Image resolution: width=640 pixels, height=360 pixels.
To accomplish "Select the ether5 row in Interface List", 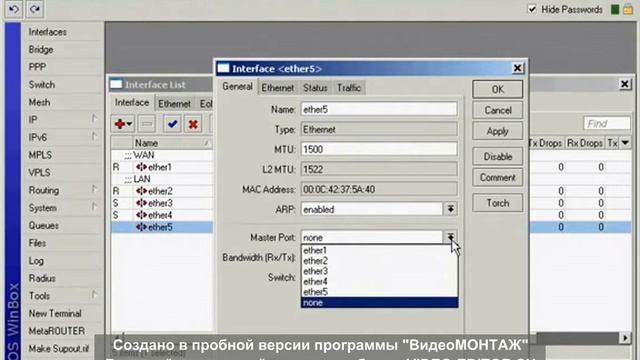I will pos(162,227).
